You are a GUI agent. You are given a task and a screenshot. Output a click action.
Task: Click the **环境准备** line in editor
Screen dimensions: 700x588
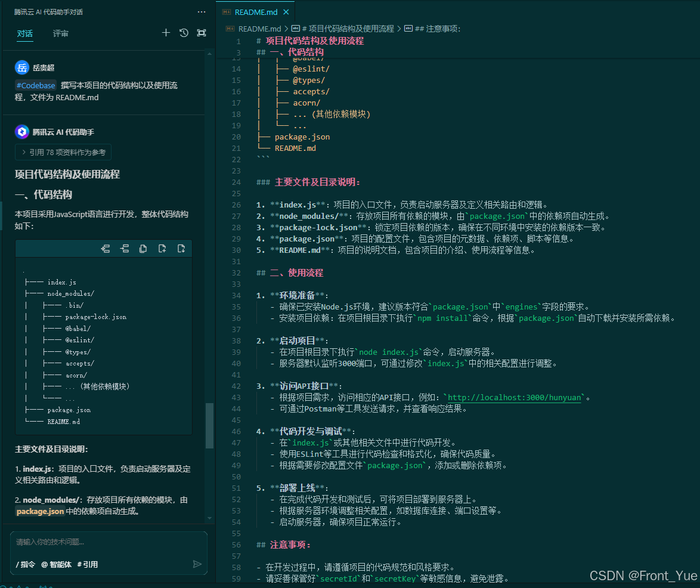292,296
